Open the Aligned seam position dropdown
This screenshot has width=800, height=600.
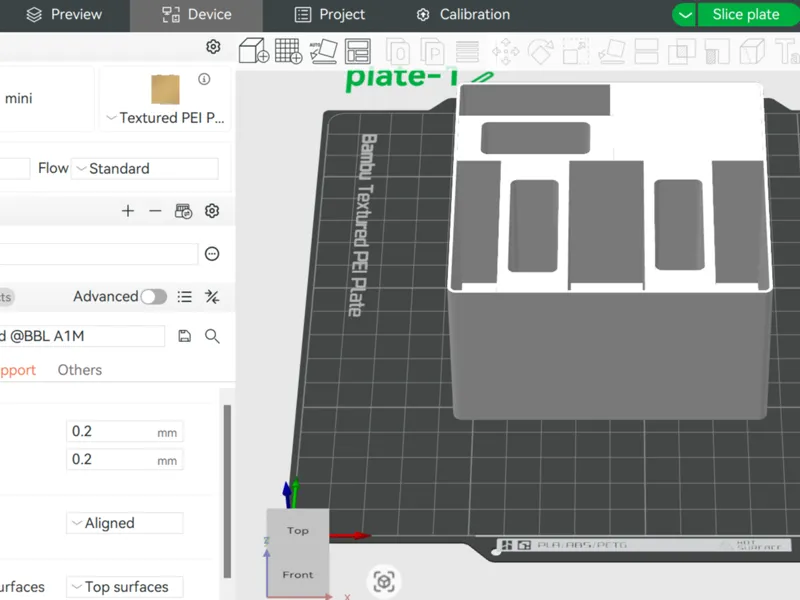[x=124, y=523]
